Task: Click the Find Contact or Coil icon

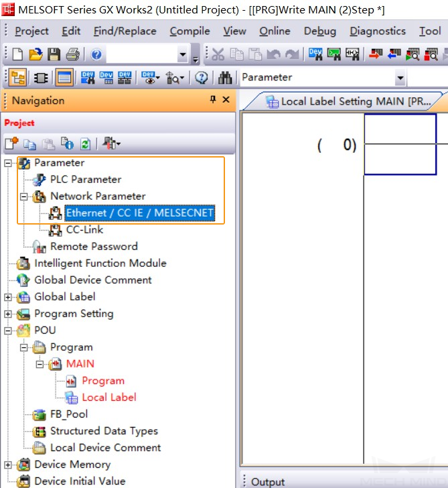Action: [x=352, y=54]
